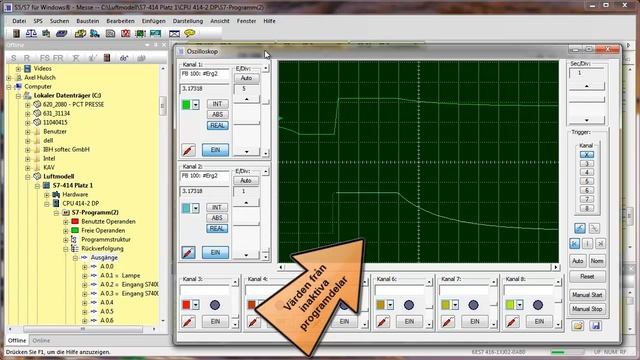Screen dimensions: 640x360
Task: Click the Kanal 8 round indicator button
Action: pyautogui.click(x=538, y=305)
